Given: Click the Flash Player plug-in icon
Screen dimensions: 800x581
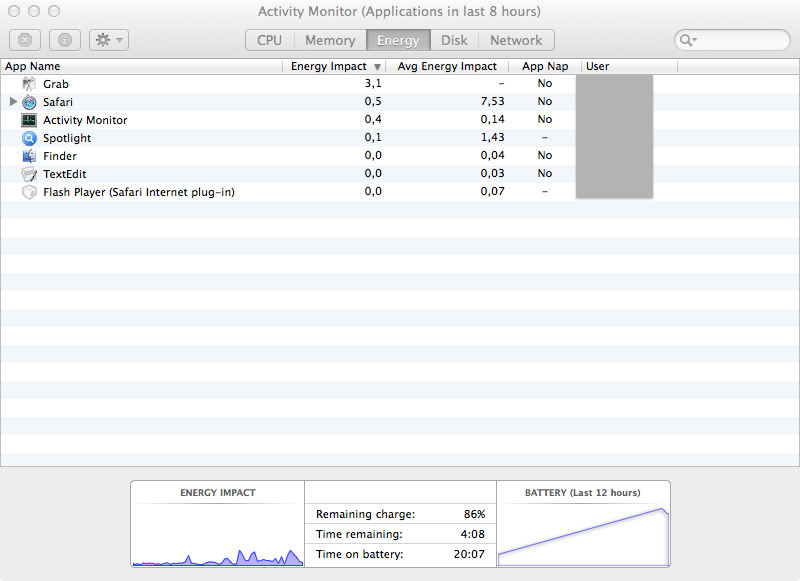Looking at the screenshot, I should [29, 192].
